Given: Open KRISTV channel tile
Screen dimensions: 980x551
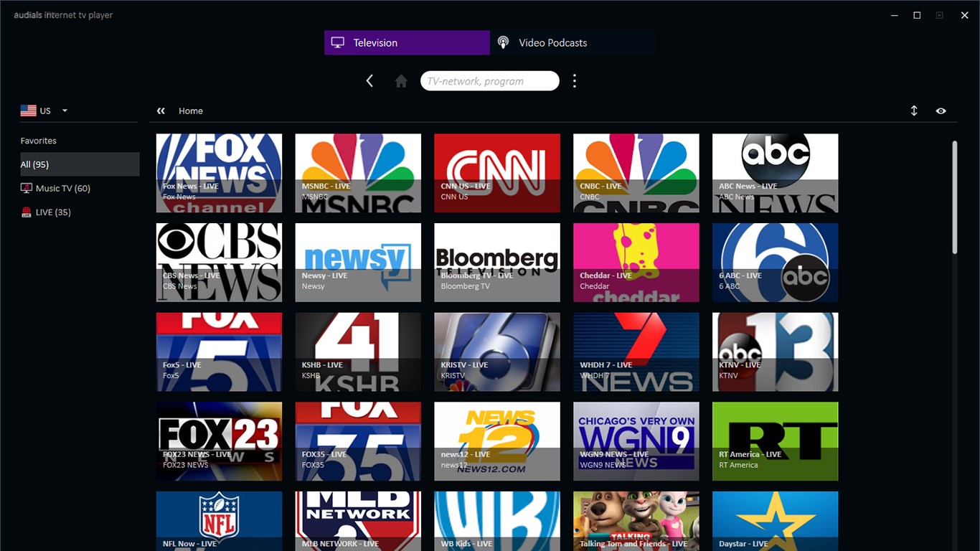Looking at the screenshot, I should [497, 352].
